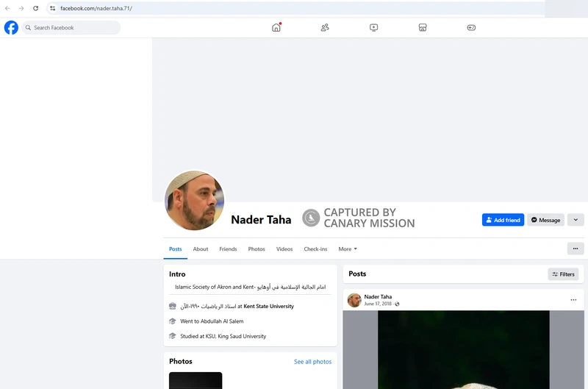This screenshot has height=389, width=588.
Task: Open the posts Filters button
Action: [x=563, y=274]
